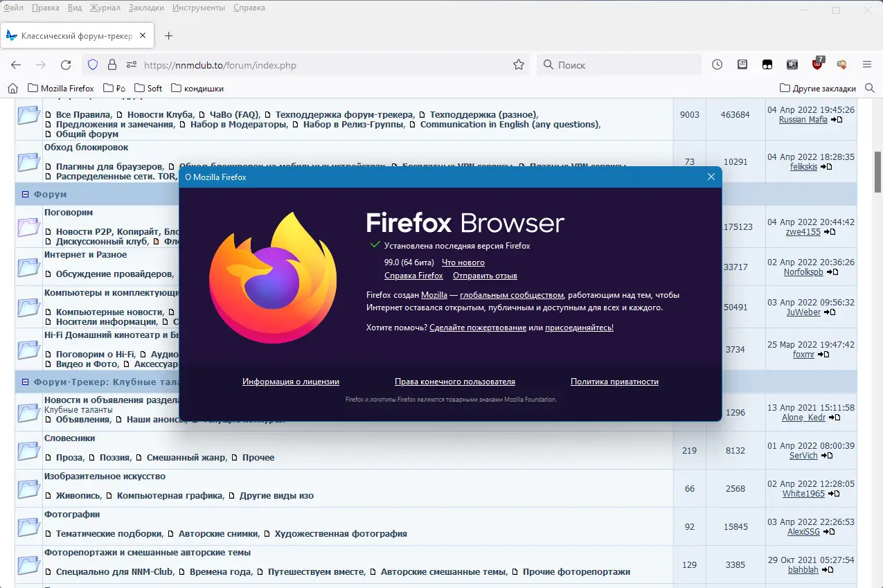Image resolution: width=883 pixels, height=588 pixels.
Task: Open the history clock toolbar button
Action: pyautogui.click(x=717, y=64)
